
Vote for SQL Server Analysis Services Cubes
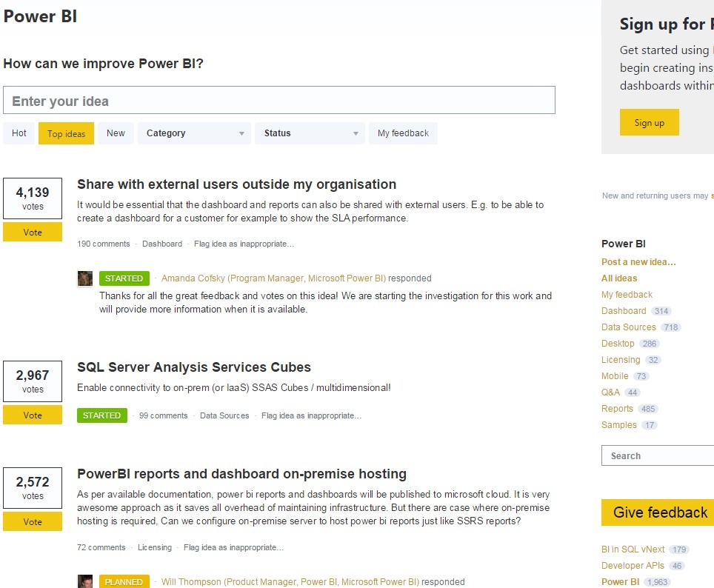33,415
